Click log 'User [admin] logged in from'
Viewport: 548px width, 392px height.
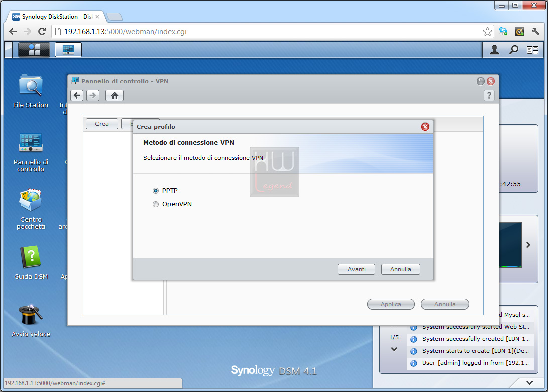tap(471, 363)
